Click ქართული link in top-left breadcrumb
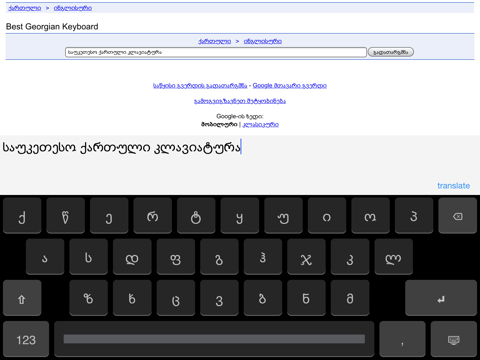The height and width of the screenshot is (360, 480). [25, 8]
